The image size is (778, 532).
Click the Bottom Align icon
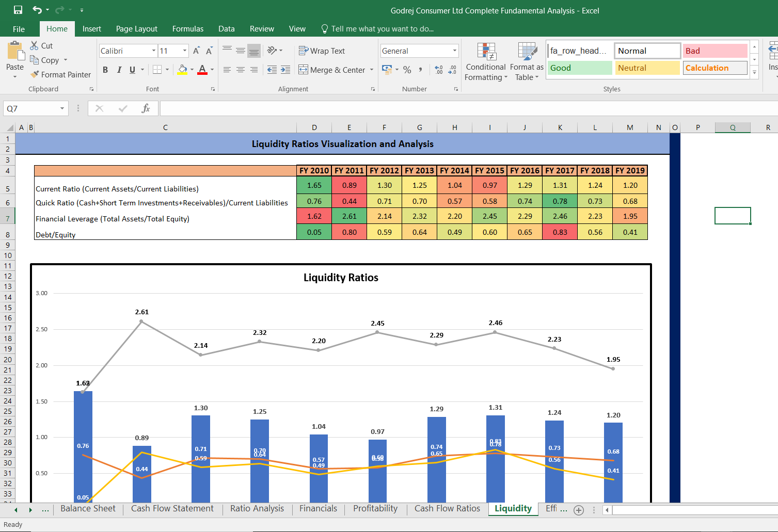(x=254, y=50)
